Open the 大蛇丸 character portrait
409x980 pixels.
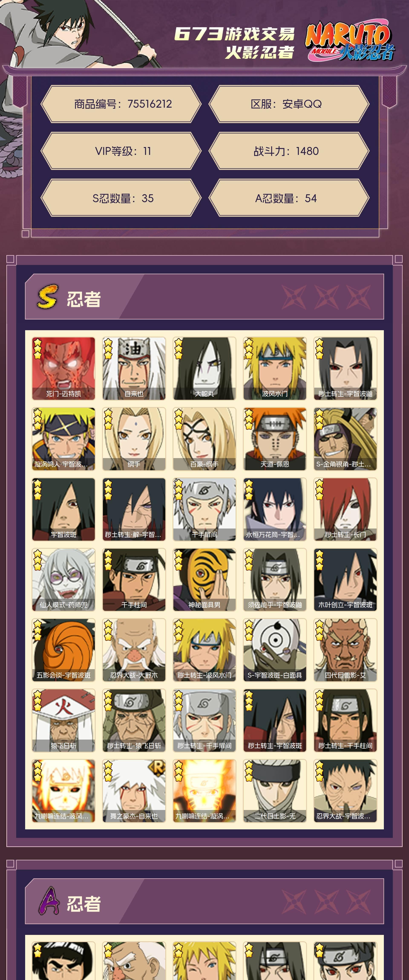tap(204, 368)
